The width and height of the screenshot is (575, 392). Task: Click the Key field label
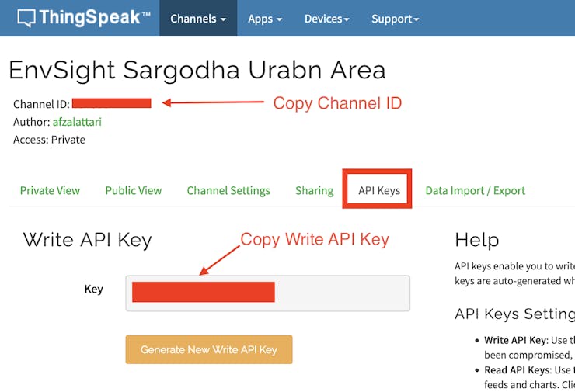click(93, 290)
